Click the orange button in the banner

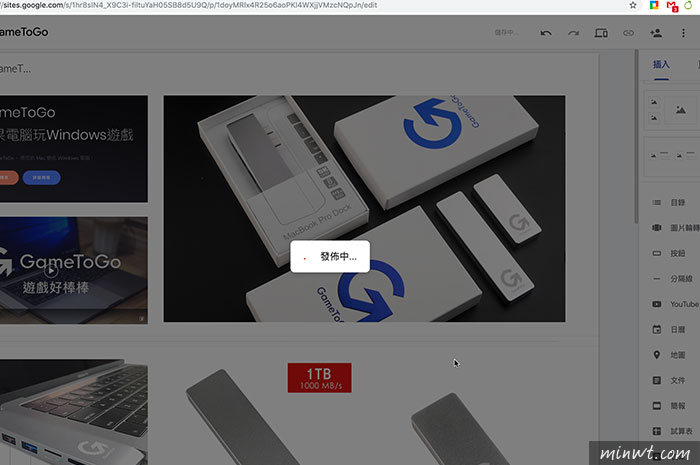[x=9, y=178]
